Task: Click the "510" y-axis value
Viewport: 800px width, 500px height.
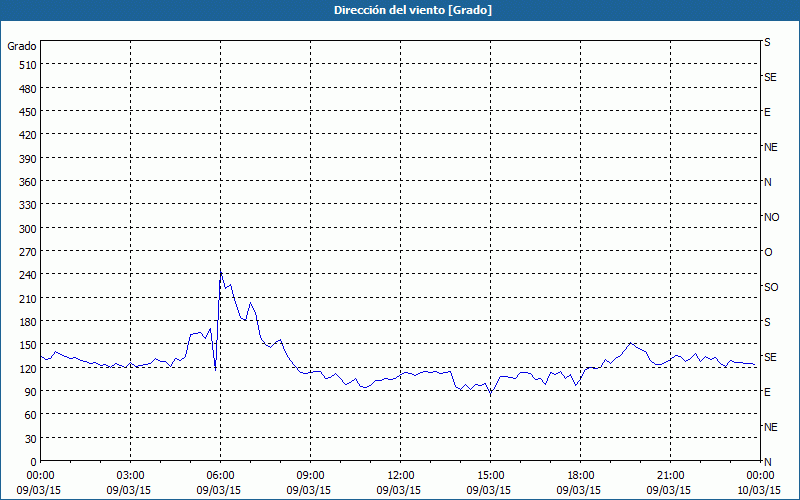Action: (28, 65)
